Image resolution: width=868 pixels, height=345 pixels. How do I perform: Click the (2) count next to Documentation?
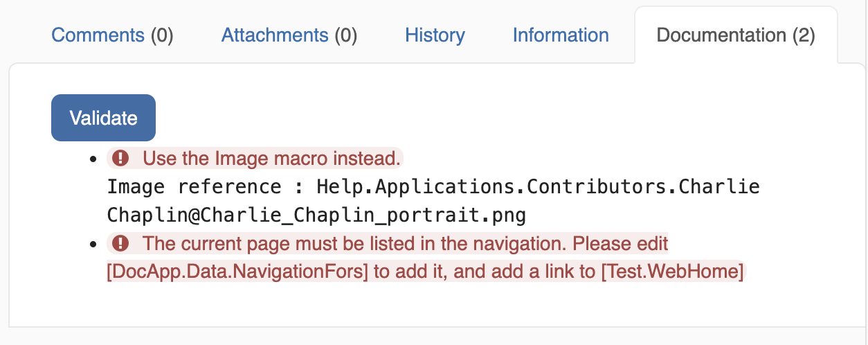pyautogui.click(x=803, y=35)
